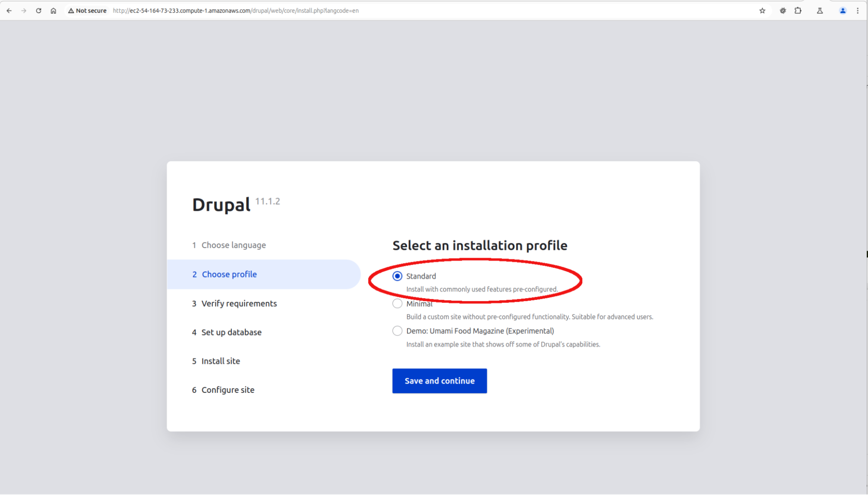Open the Extensions puzzle icon
Screen dimensions: 868x495
[x=798, y=11]
